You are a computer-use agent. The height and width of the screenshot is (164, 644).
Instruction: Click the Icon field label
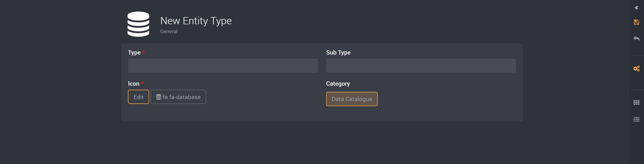[133, 84]
